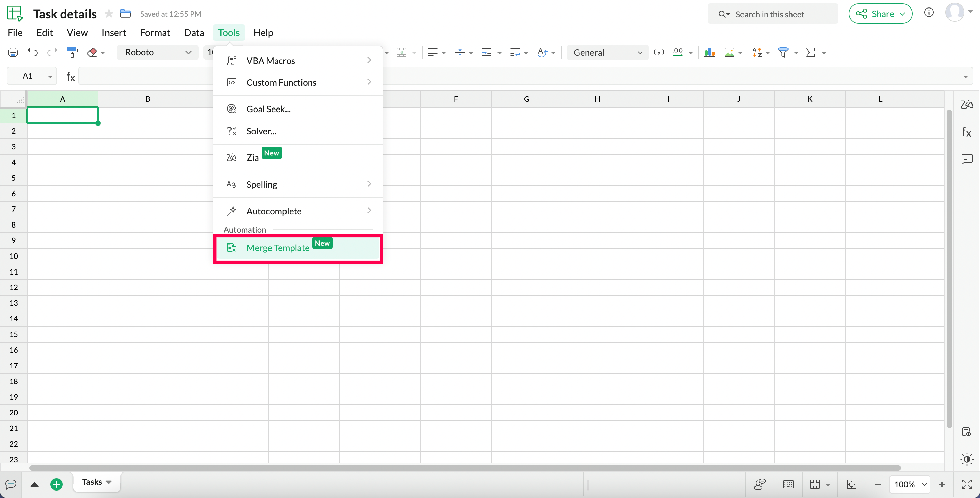The image size is (980, 498).
Task: Click the Filter funnel icon
Action: pos(783,52)
